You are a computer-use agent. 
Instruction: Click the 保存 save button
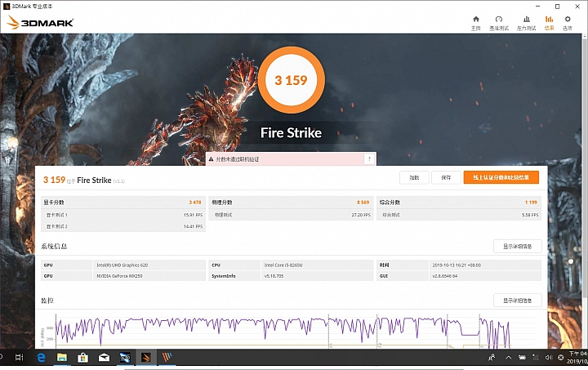(446, 178)
